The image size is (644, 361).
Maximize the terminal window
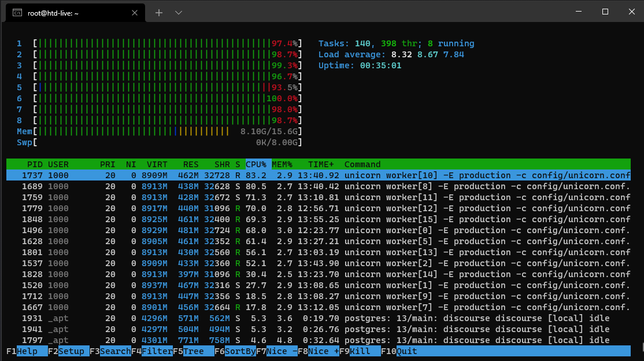(605, 12)
